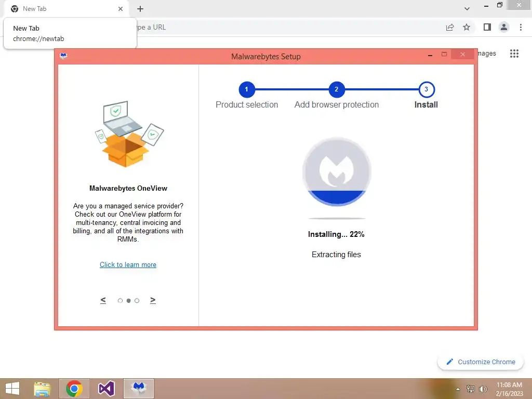
Task: Click the bold Install step label
Action: tap(426, 104)
